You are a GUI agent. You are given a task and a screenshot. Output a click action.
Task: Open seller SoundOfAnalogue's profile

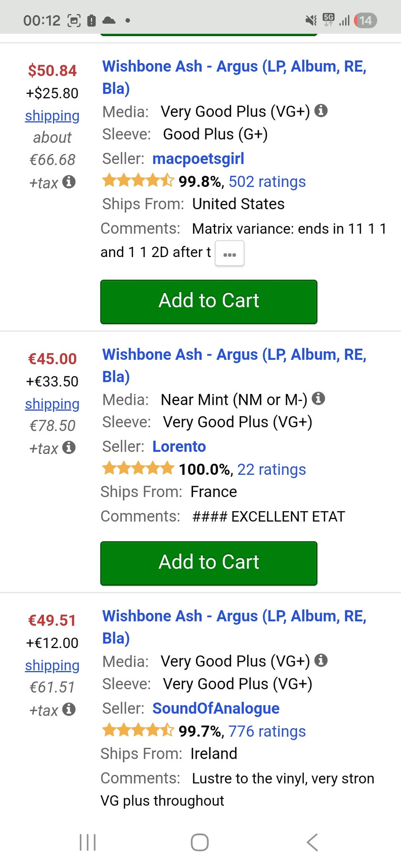point(216,708)
